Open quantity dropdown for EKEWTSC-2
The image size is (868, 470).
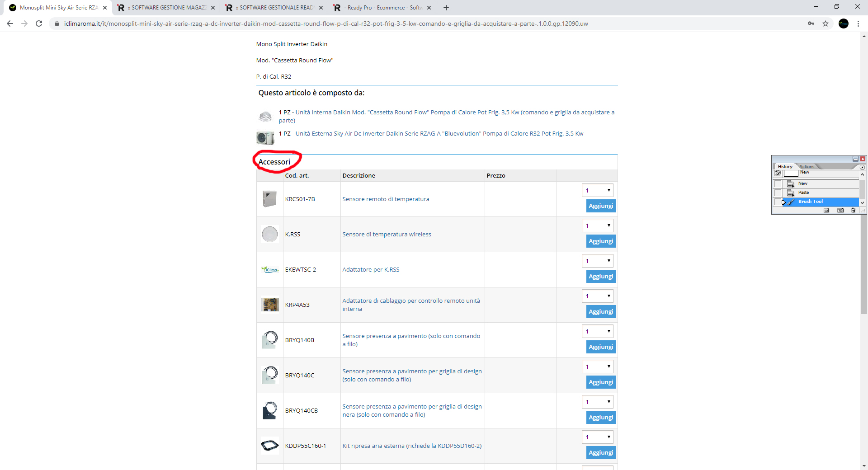click(598, 261)
